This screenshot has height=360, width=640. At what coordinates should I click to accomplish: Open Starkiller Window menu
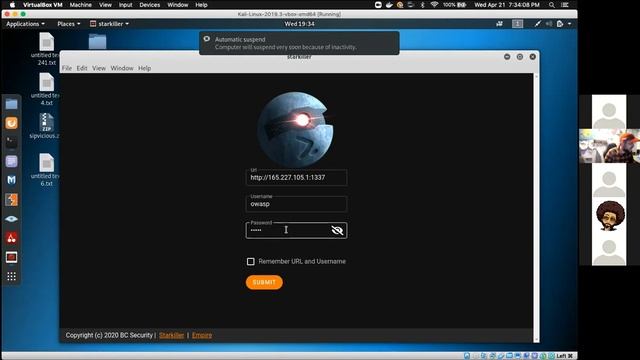[x=122, y=68]
